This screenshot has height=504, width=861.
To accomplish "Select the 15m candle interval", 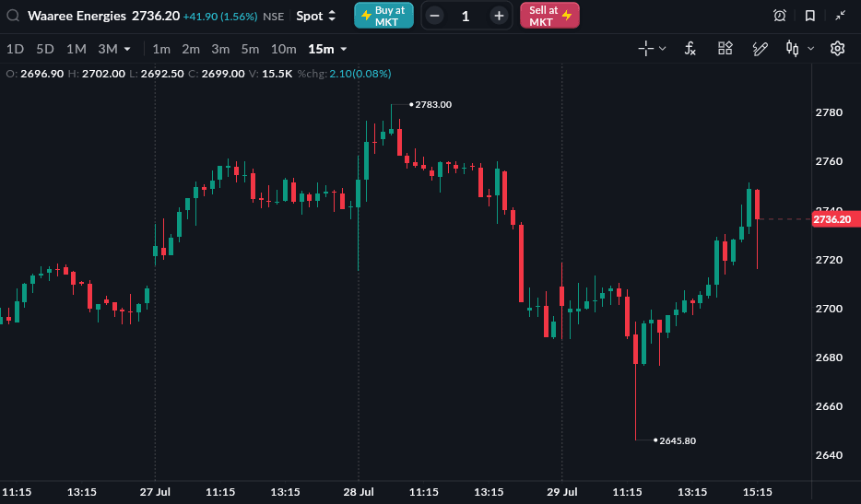I will (321, 49).
